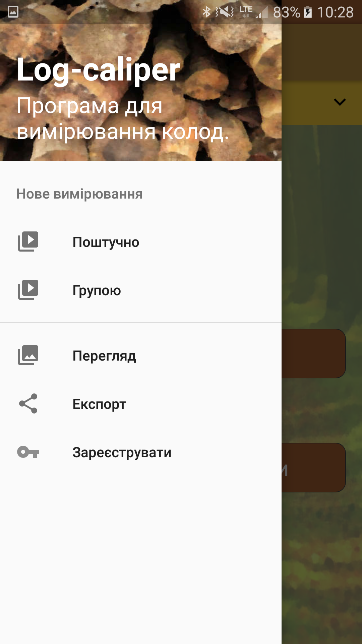
Task: Tap the Bluetooth icon in status bar
Action: (x=206, y=12)
